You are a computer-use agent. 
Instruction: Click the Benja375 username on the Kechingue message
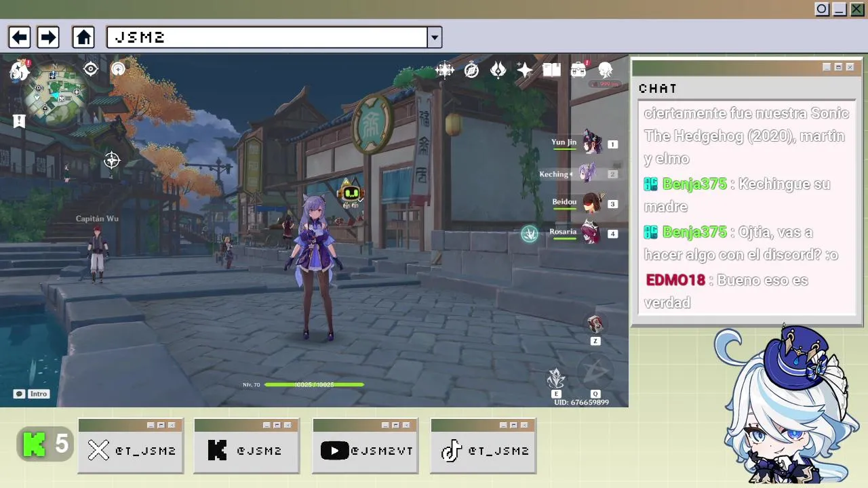694,184
